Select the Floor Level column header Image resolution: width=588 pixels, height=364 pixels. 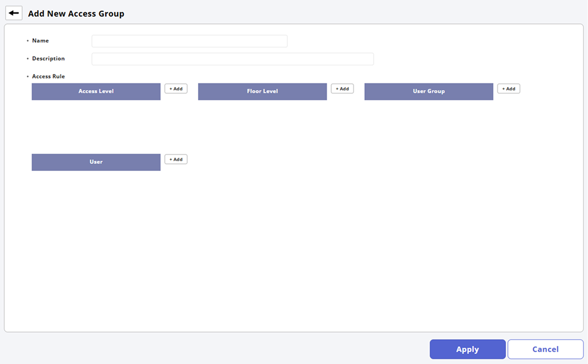pyautogui.click(x=262, y=92)
